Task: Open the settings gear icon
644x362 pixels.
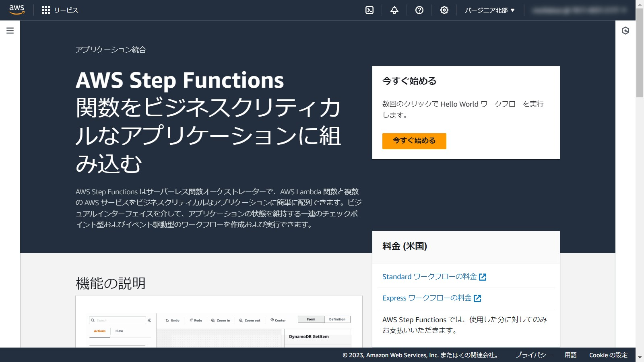Action: (x=444, y=10)
